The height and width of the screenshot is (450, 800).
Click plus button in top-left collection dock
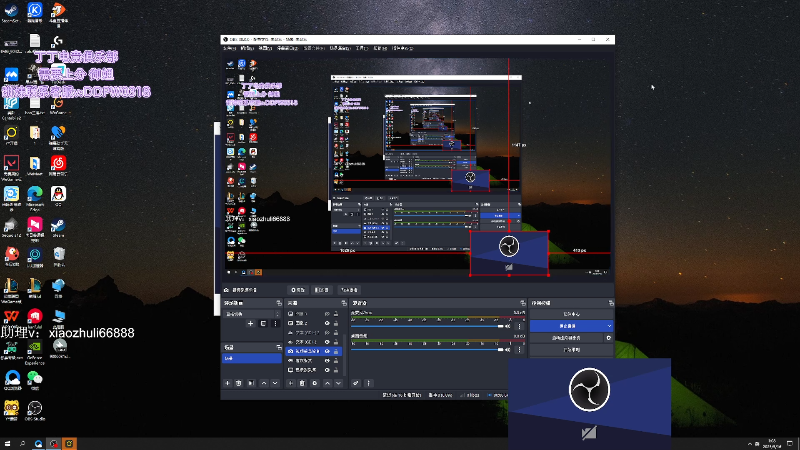click(x=250, y=323)
